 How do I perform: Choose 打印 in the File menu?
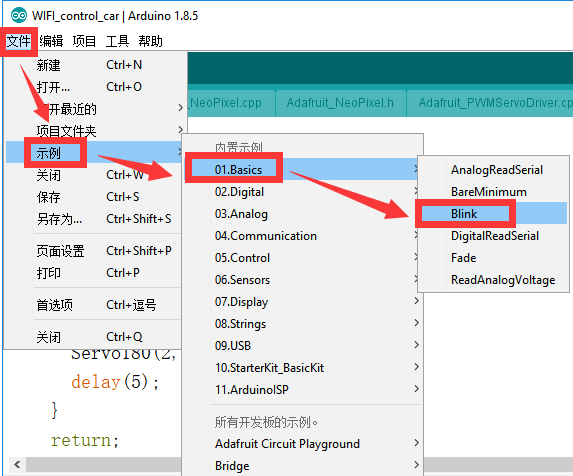[93, 273]
